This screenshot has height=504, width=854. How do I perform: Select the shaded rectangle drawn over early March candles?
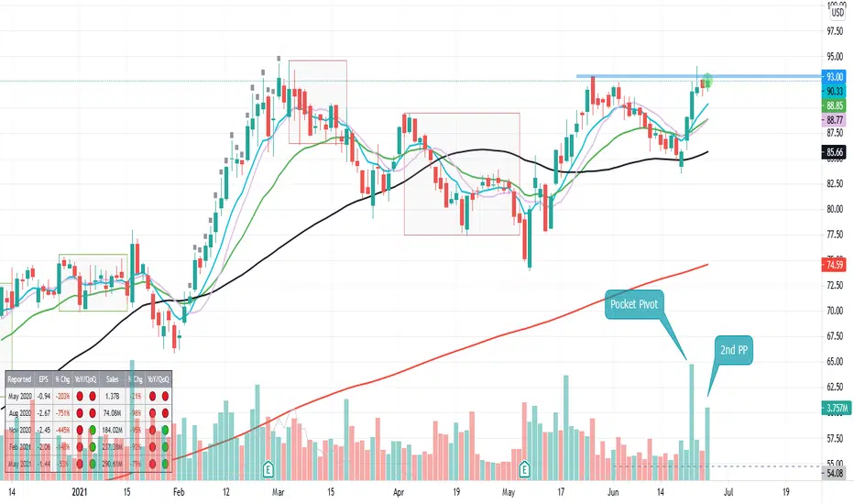click(x=318, y=102)
